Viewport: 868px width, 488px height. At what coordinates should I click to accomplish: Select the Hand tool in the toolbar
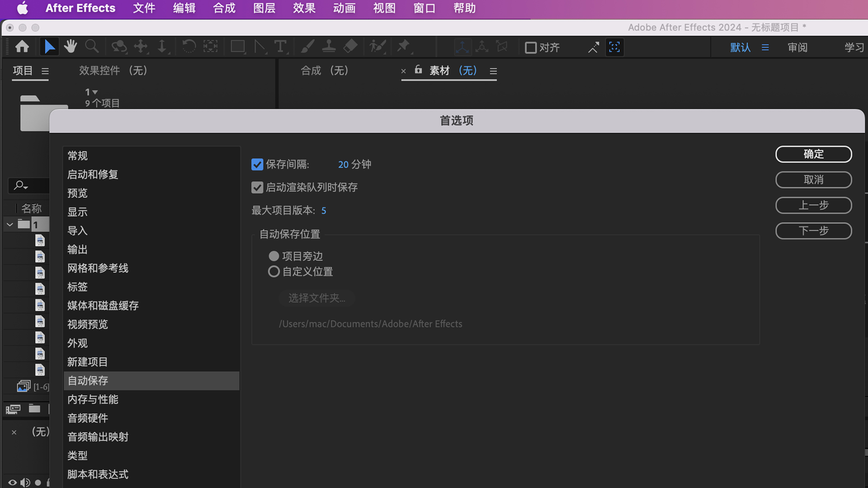(x=71, y=47)
